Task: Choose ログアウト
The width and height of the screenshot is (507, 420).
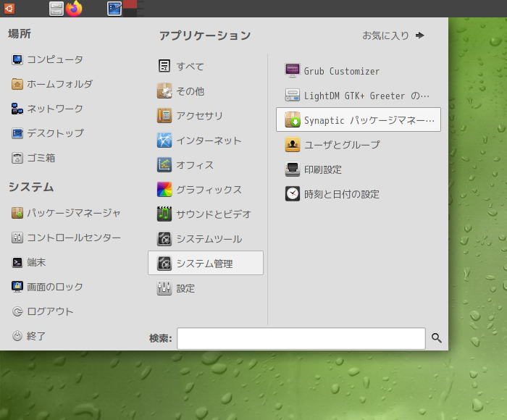Action: [x=43, y=311]
